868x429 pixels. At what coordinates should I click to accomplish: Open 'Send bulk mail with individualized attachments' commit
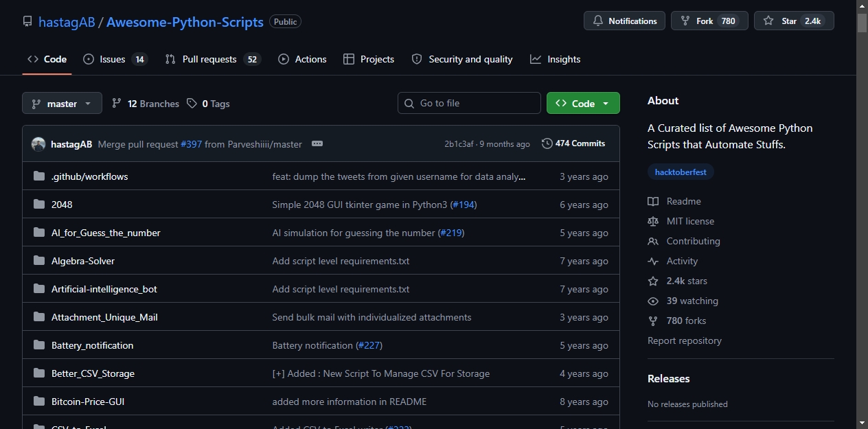(x=372, y=317)
